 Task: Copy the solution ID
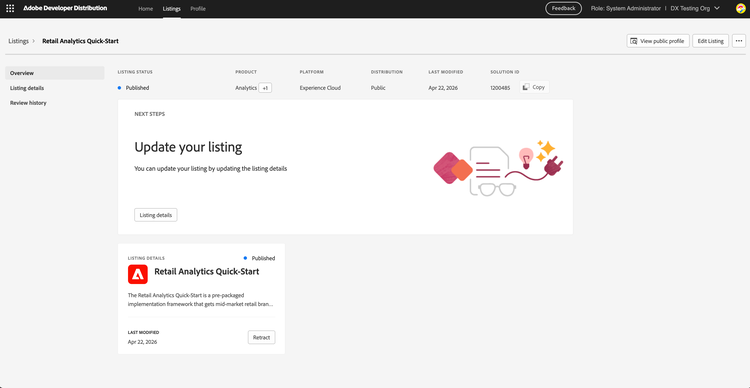(x=534, y=87)
